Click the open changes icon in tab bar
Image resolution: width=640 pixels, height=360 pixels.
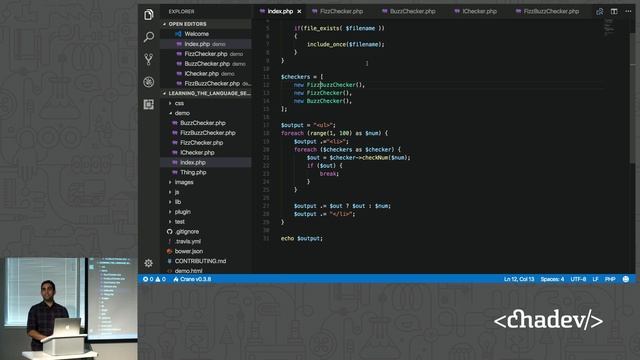(600, 11)
